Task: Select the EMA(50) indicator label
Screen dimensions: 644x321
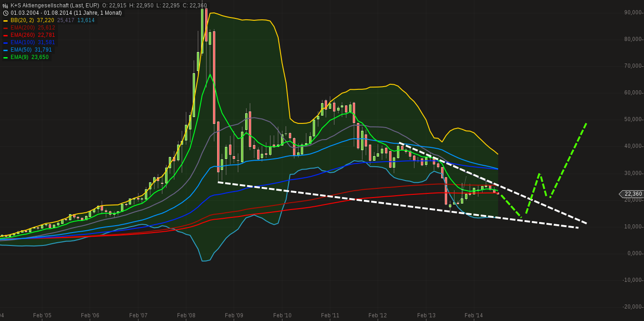Action: (x=21, y=50)
